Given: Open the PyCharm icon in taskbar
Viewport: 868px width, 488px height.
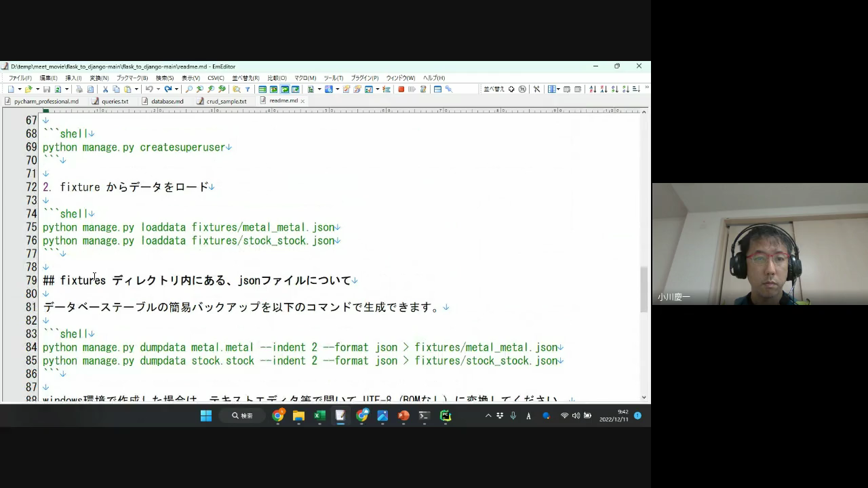Looking at the screenshot, I should pos(446,415).
